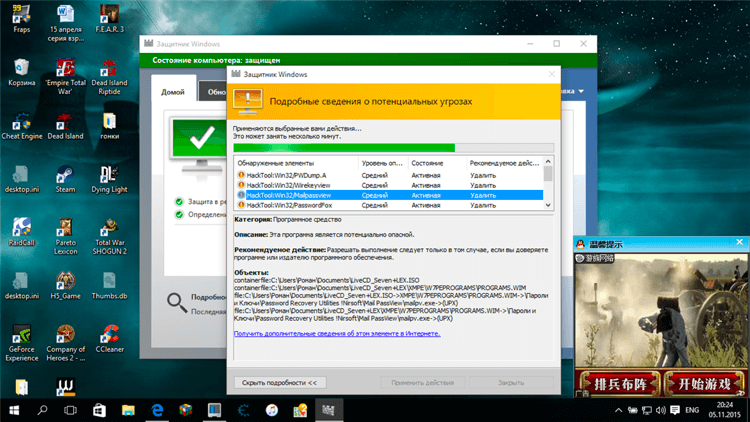The height and width of the screenshot is (422, 750).
Task: Select the Корзина recycle bin icon
Action: click(x=22, y=72)
